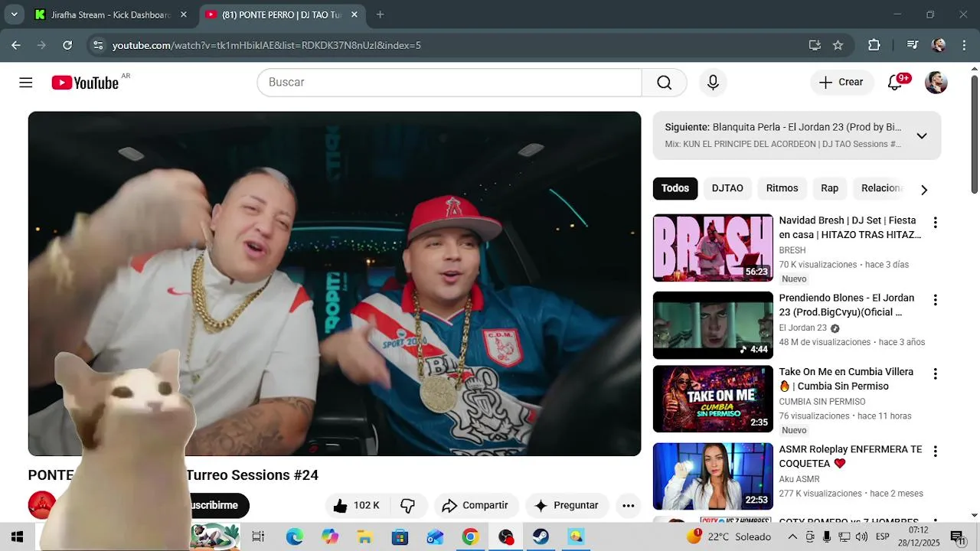Open more actions ellipsis below video
This screenshot has width=980, height=551.
[628, 505]
